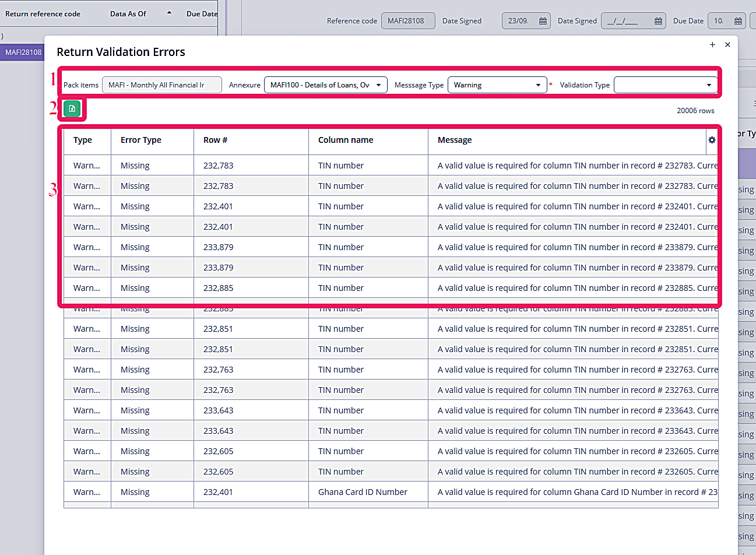Click the Pack items field
This screenshot has width=756, height=555.
(x=161, y=85)
